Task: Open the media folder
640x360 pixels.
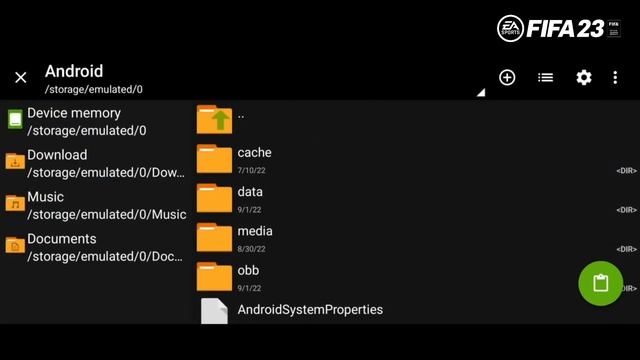Action: [x=416, y=238]
